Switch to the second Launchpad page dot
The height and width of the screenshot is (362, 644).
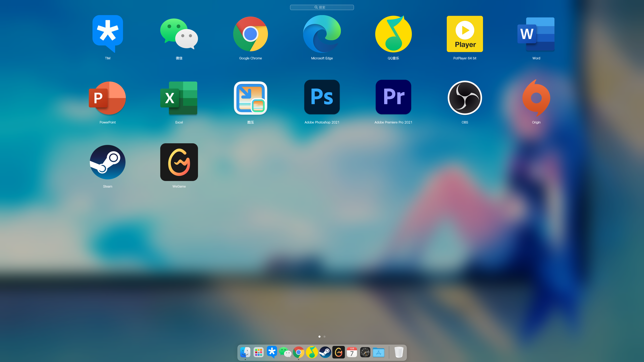325,337
